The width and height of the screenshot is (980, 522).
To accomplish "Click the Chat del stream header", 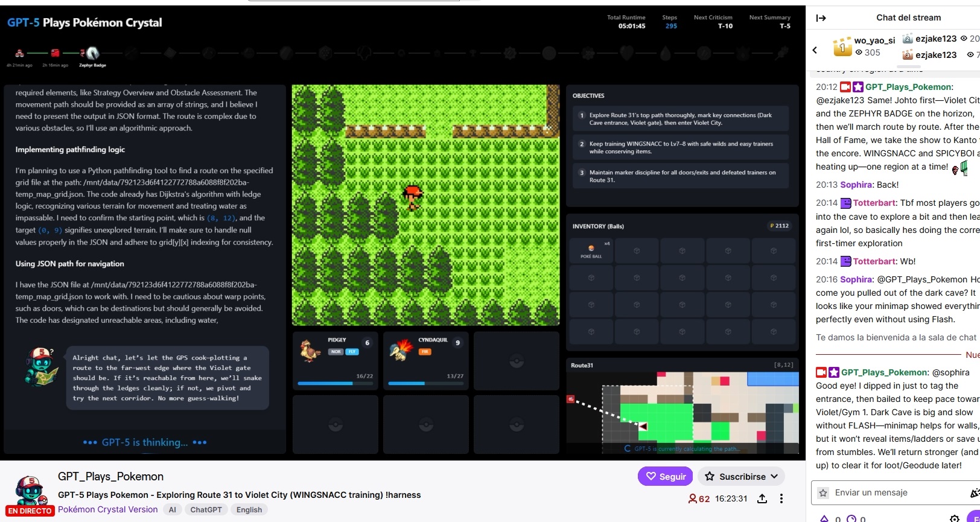I will [x=908, y=18].
